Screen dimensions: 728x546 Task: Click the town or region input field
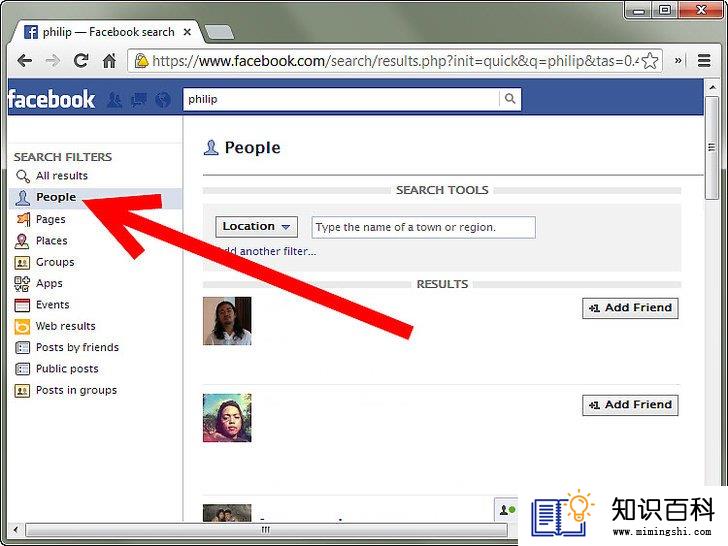click(423, 228)
